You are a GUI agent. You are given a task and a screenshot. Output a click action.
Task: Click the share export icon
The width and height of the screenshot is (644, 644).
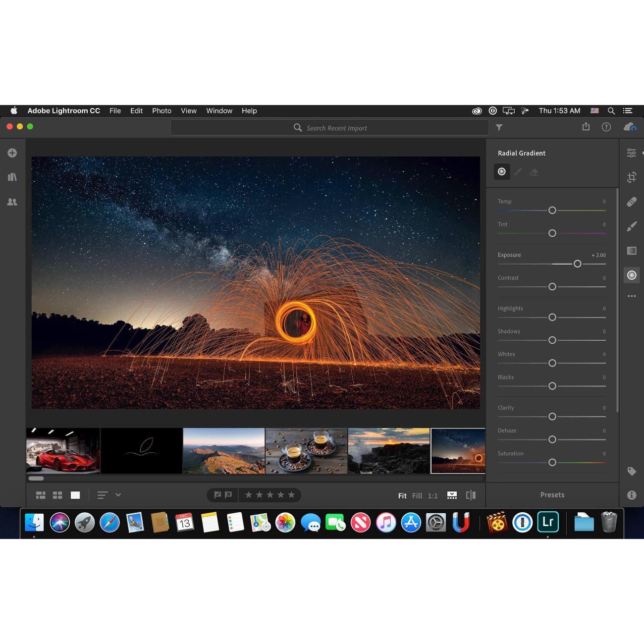[x=586, y=127]
